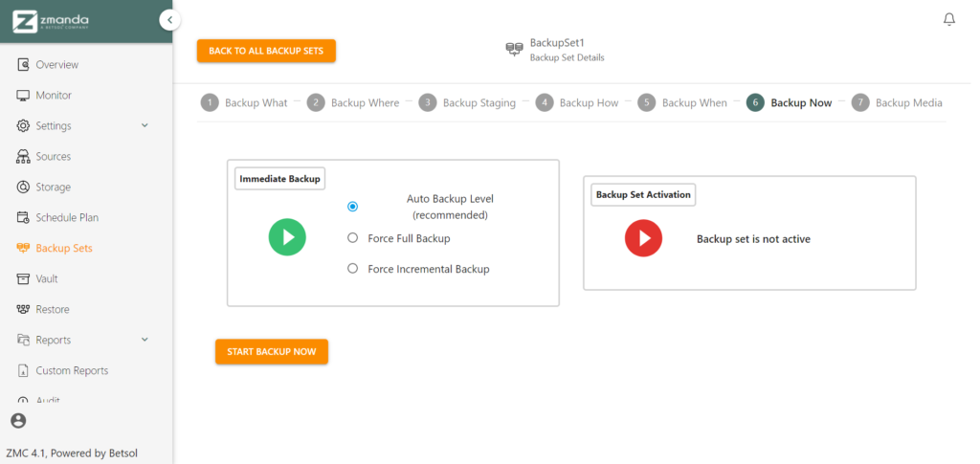Click the Zmanda logo
The width and height of the screenshot is (980, 464).
pos(52,21)
